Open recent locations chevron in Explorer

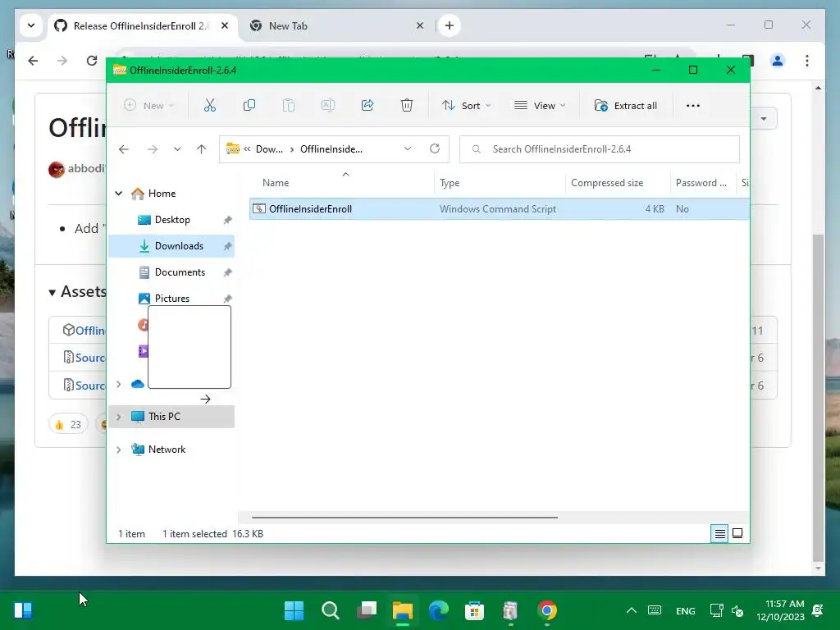tap(177, 149)
